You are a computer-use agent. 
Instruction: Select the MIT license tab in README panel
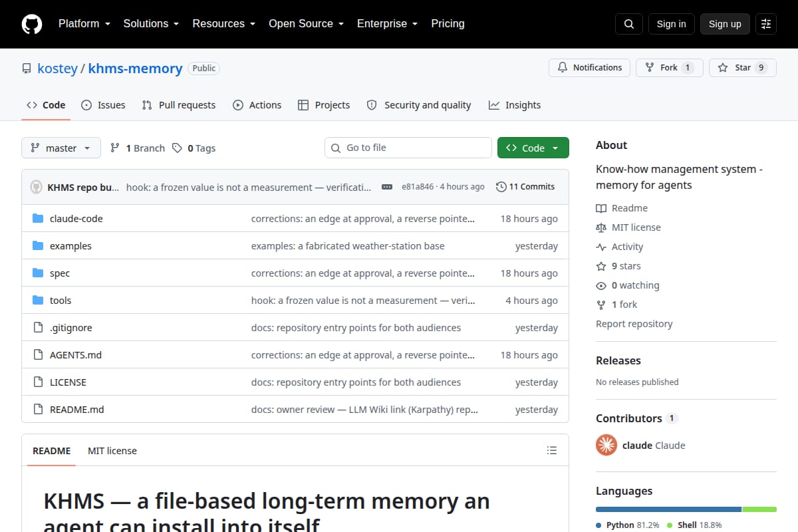[x=112, y=451]
